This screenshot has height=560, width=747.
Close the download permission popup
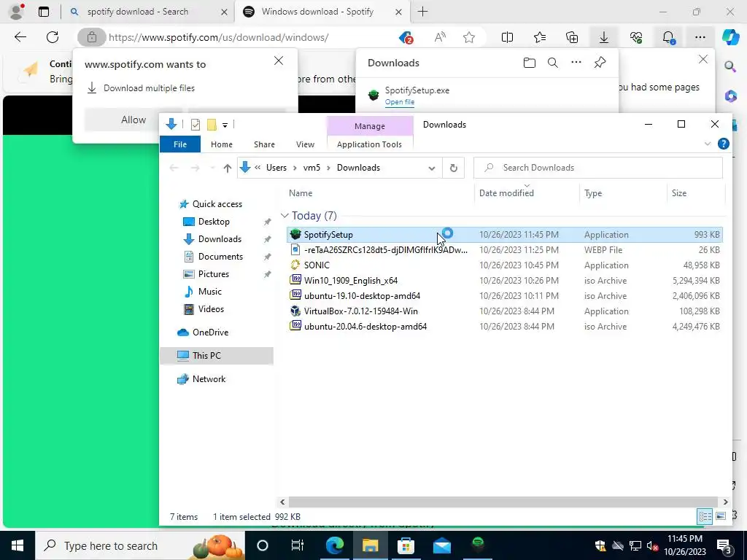279,61
